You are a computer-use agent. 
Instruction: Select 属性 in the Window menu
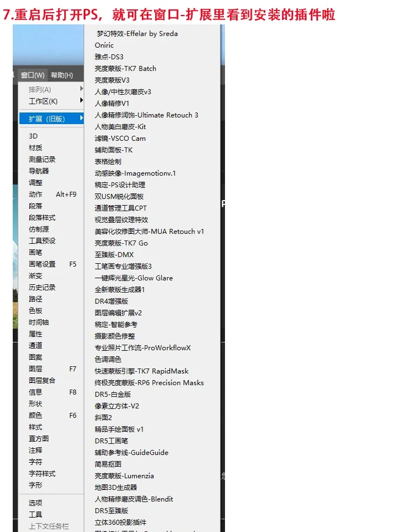click(35, 334)
